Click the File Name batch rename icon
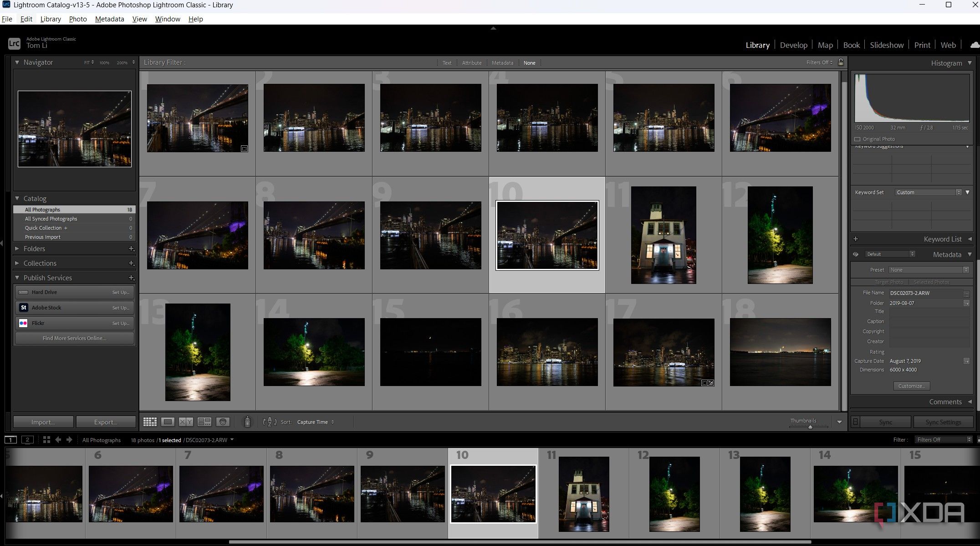980x546 pixels. [966, 294]
